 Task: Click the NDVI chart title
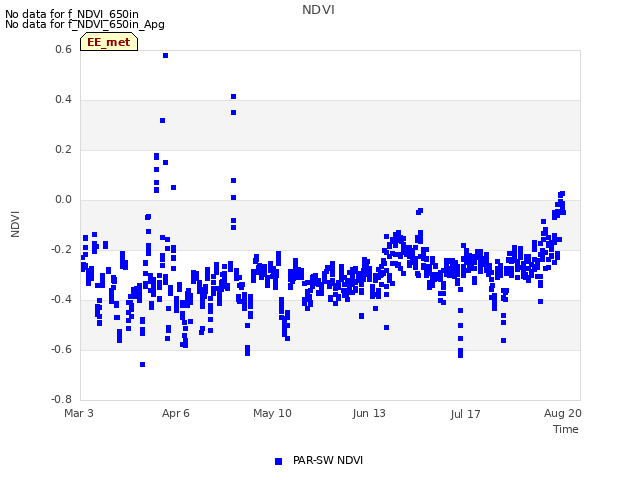click(318, 10)
